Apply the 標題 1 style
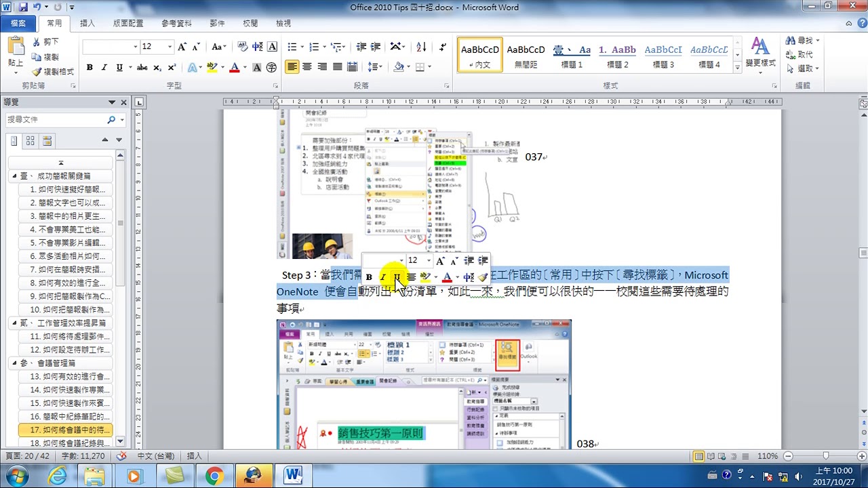Image resolution: width=868 pixels, height=488 pixels. pos(572,55)
